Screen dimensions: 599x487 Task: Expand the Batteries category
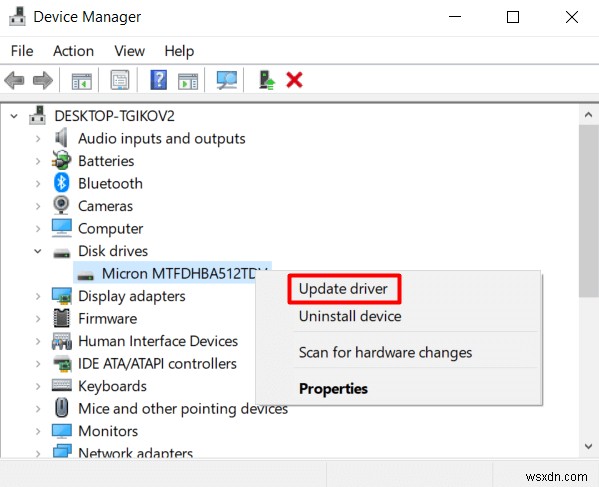pyautogui.click(x=38, y=161)
